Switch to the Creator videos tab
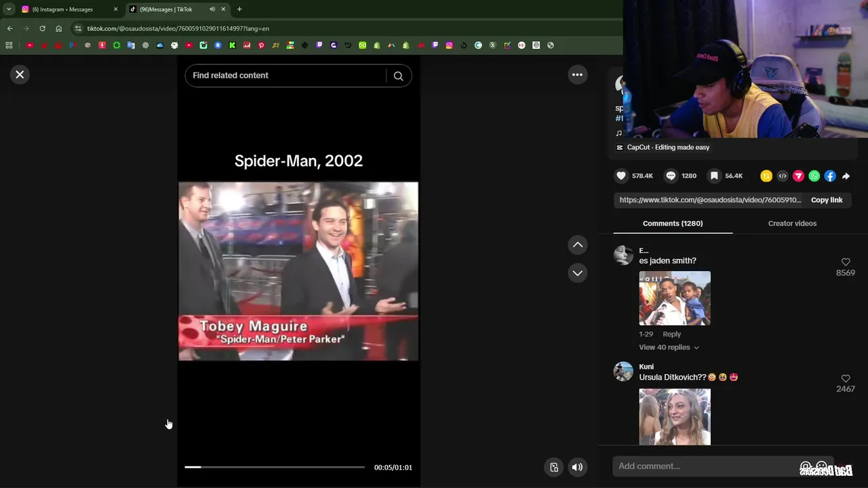Screen dimensions: 868x488 coord(792,223)
